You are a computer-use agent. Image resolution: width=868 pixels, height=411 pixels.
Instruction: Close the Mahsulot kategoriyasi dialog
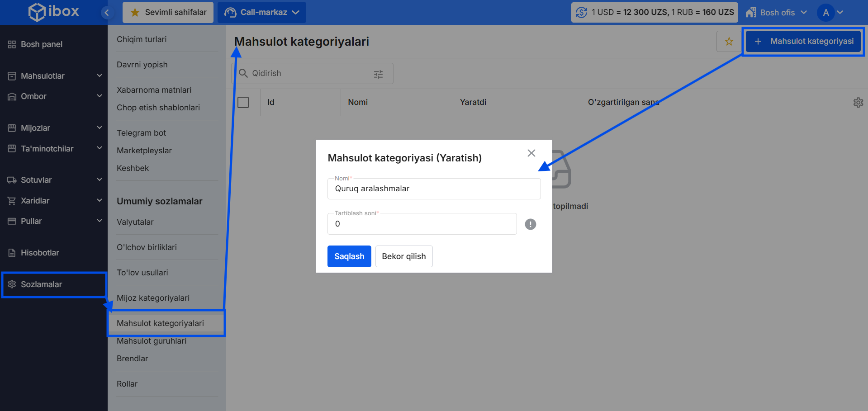point(531,153)
